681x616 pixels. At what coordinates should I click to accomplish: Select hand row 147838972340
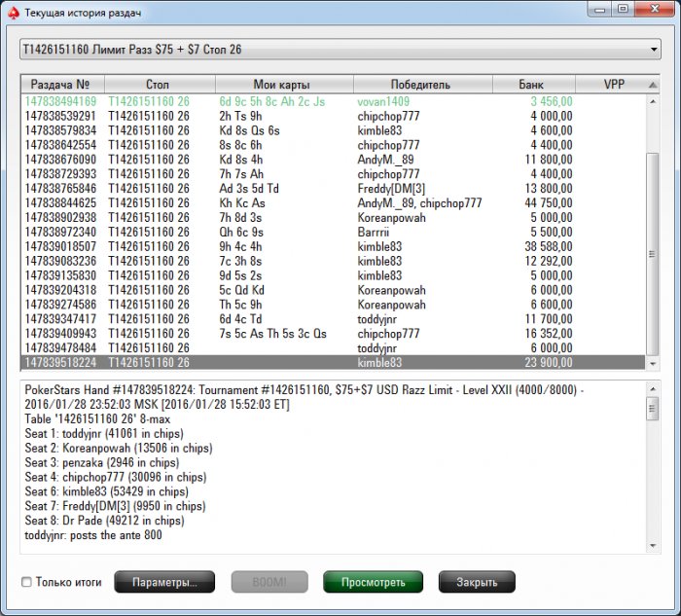tap(333, 232)
